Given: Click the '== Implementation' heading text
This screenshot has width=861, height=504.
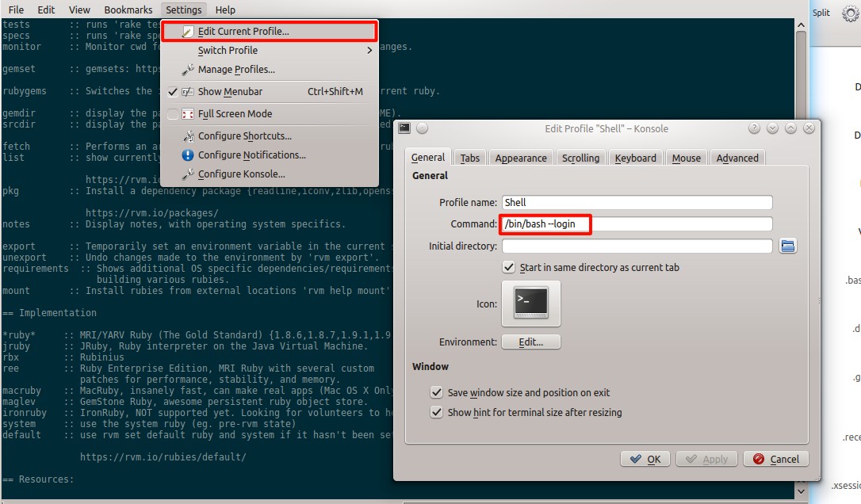Looking at the screenshot, I should (x=49, y=313).
